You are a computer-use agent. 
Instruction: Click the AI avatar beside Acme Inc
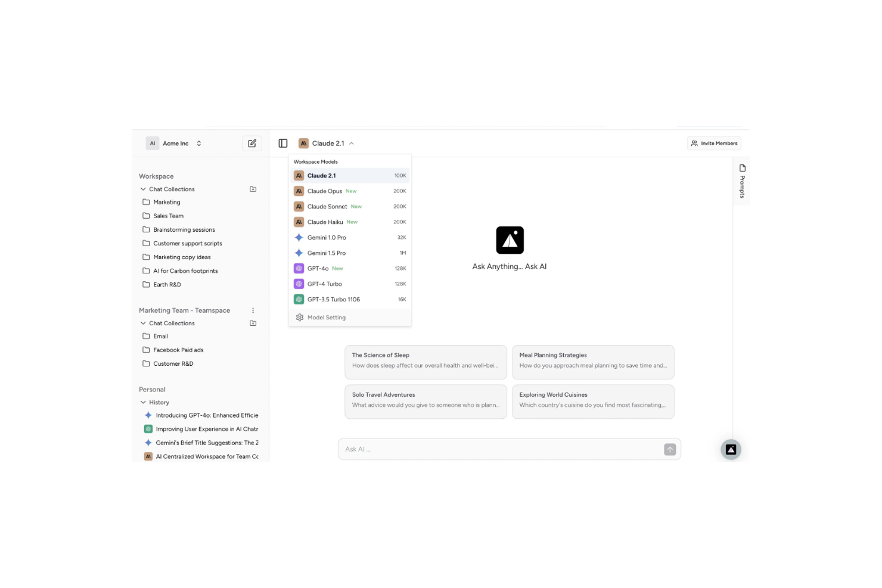pos(153,143)
